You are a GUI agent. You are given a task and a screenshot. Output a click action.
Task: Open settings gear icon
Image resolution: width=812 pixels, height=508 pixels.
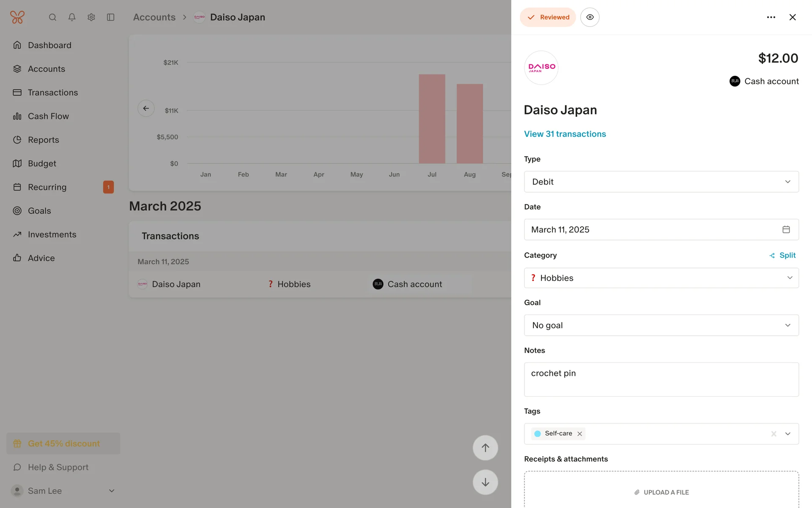coord(91,17)
